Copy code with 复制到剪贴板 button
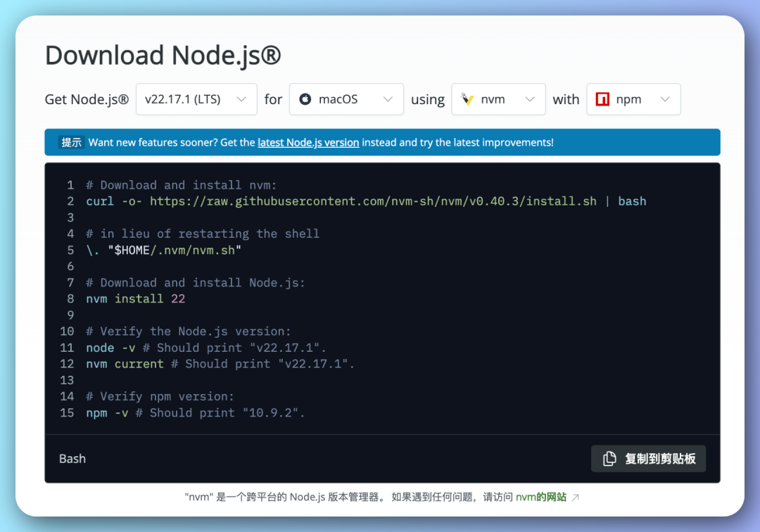The height and width of the screenshot is (532, 760). [648, 458]
